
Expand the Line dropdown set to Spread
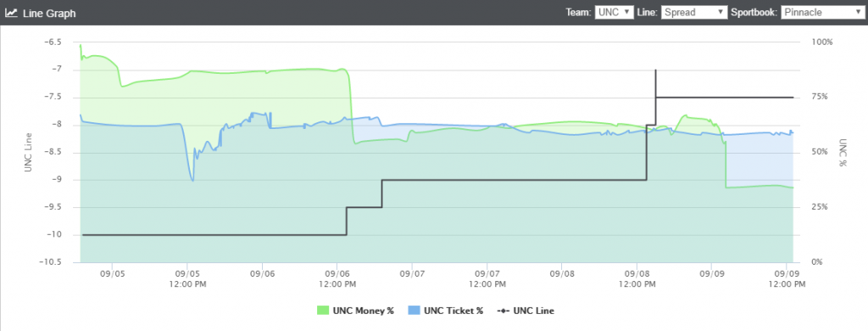point(693,12)
